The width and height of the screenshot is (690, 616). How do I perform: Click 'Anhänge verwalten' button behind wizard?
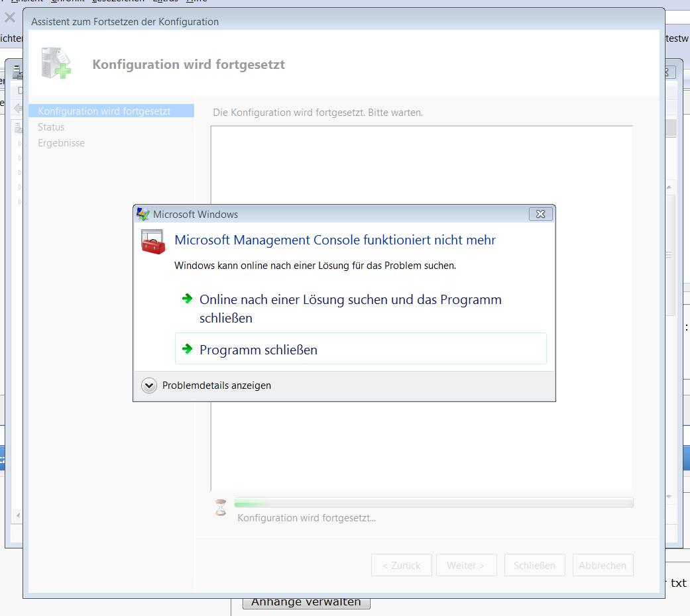[x=306, y=602]
